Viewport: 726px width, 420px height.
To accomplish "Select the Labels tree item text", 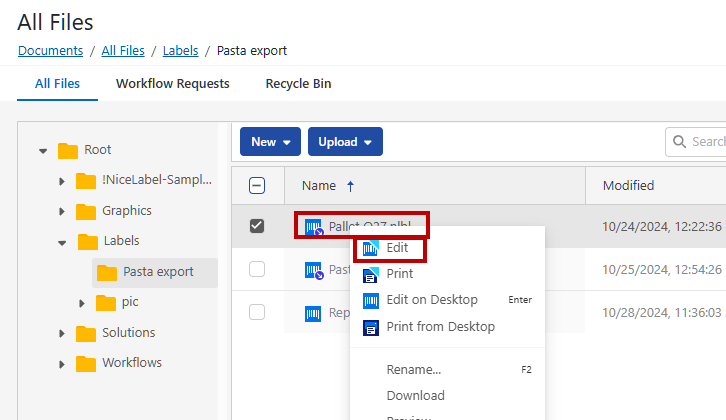I will 121,241.
